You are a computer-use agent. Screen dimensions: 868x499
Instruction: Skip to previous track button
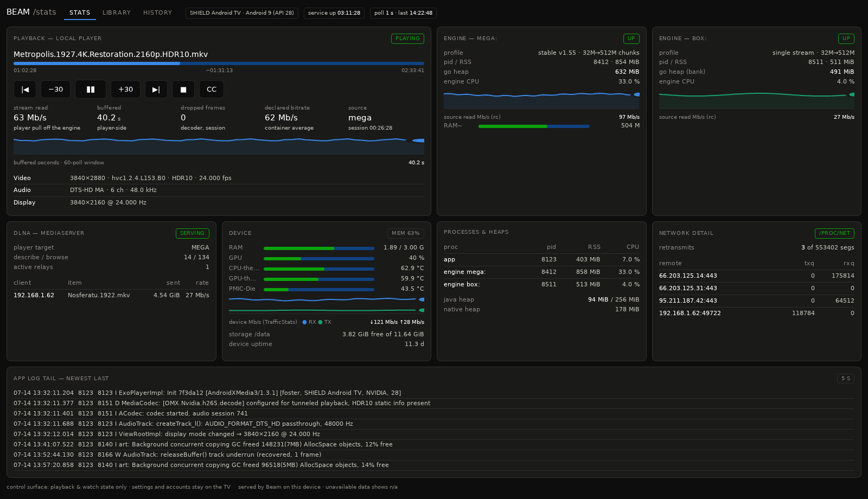click(25, 89)
